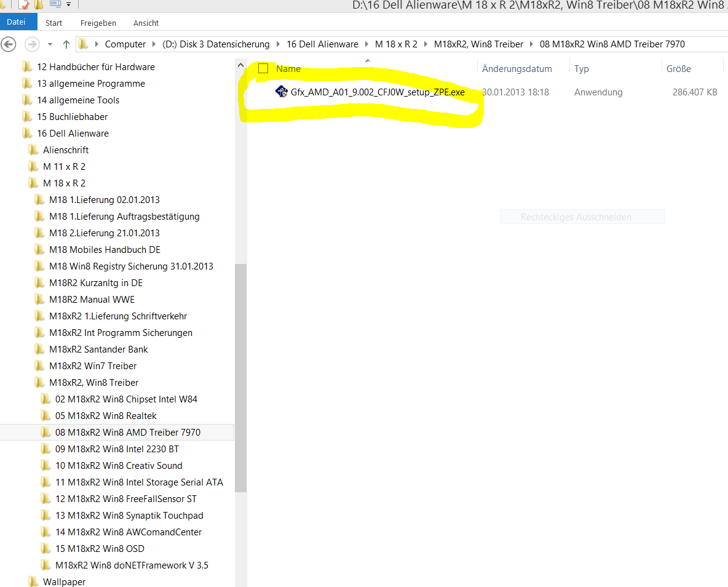The width and height of the screenshot is (728, 587).
Task: Select tree folder M18xR2, Win8 Treiber
Action: (x=93, y=383)
